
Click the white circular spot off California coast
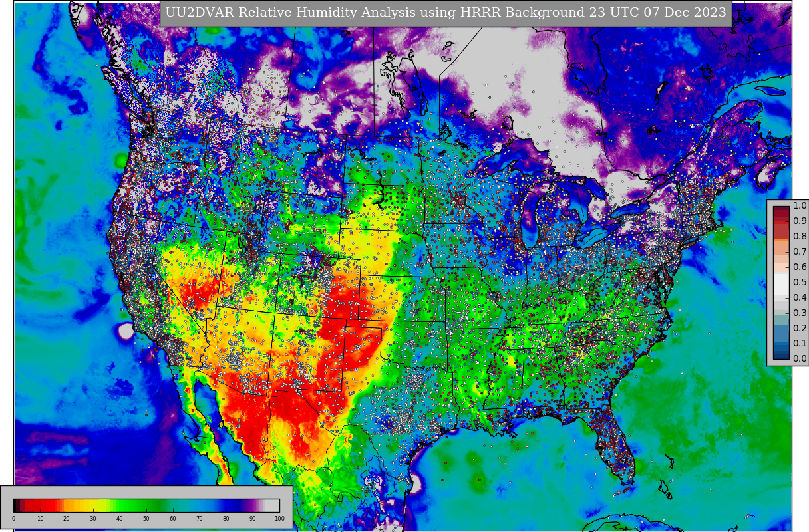126,331
